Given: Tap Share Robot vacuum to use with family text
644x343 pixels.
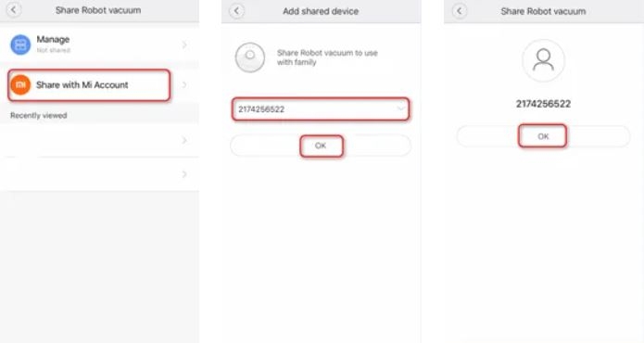Looking at the screenshot, I should [x=327, y=57].
